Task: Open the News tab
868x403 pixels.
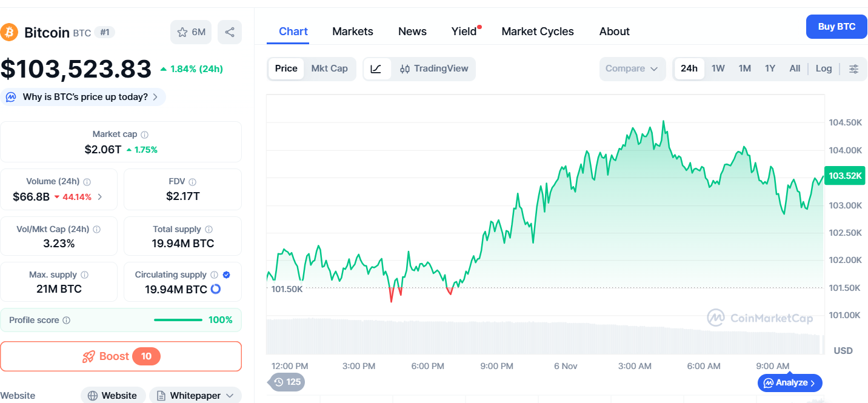Action: 412,32
